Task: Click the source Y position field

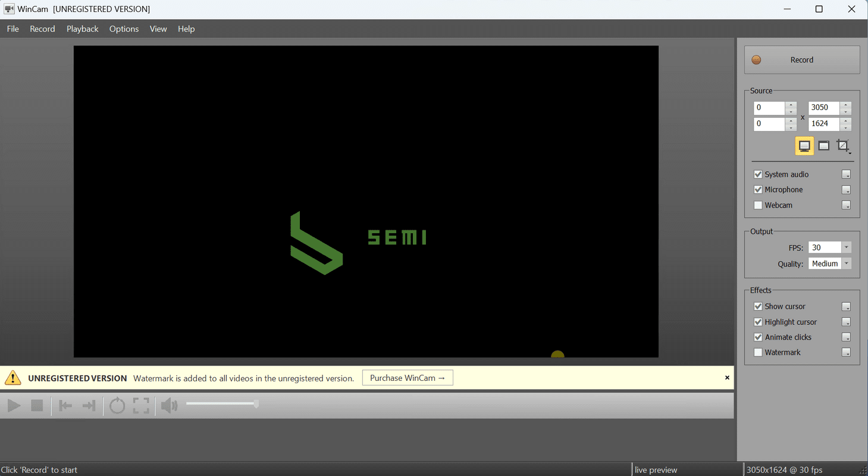Action: coord(769,124)
